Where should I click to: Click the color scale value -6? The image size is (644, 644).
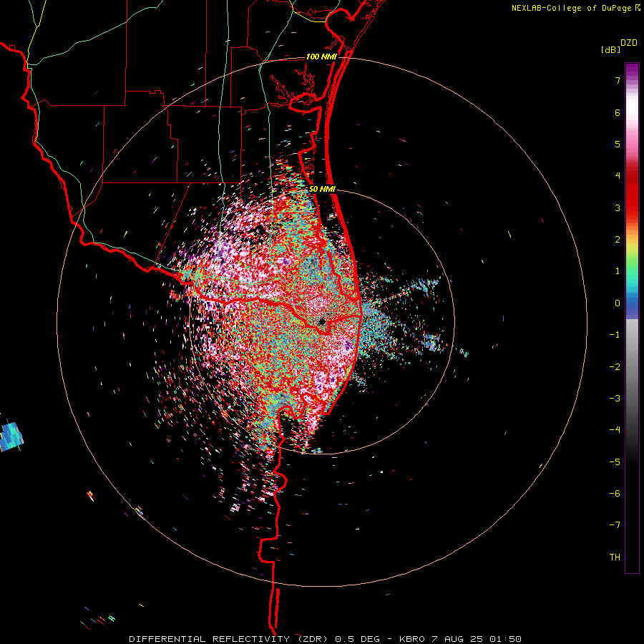[615, 494]
